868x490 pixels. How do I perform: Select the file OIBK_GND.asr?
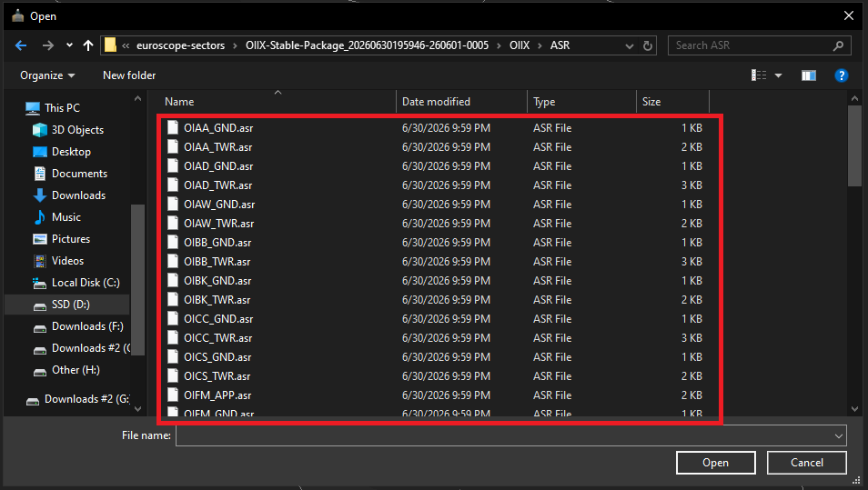(217, 280)
